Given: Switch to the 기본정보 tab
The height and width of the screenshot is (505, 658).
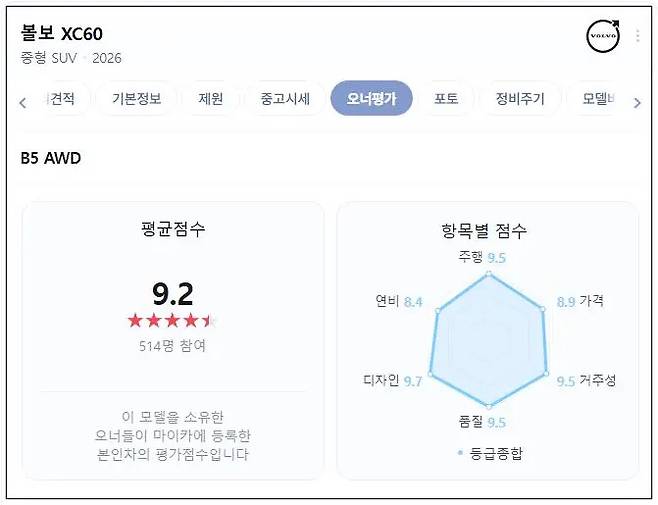Looking at the screenshot, I should (143, 99).
